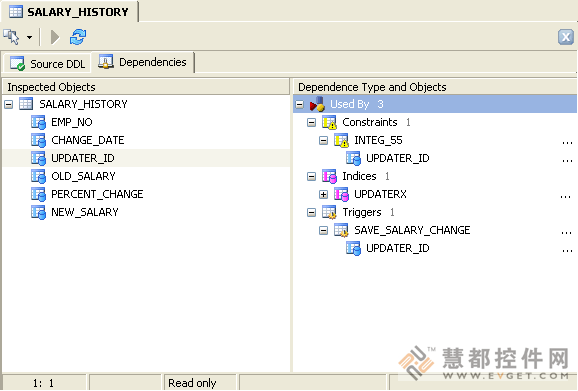Collapse the Indices group
Image resolution: width=578 pixels, height=391 pixels.
[x=311, y=177]
